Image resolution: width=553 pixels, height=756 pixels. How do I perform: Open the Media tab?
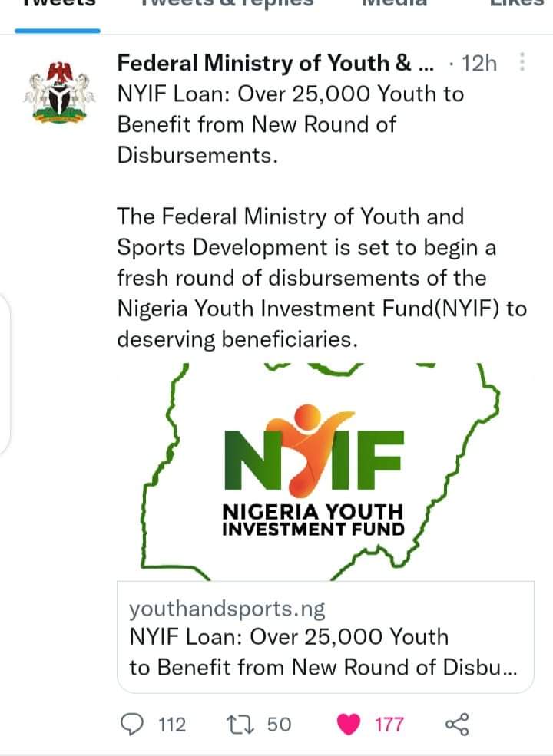(395, 4)
